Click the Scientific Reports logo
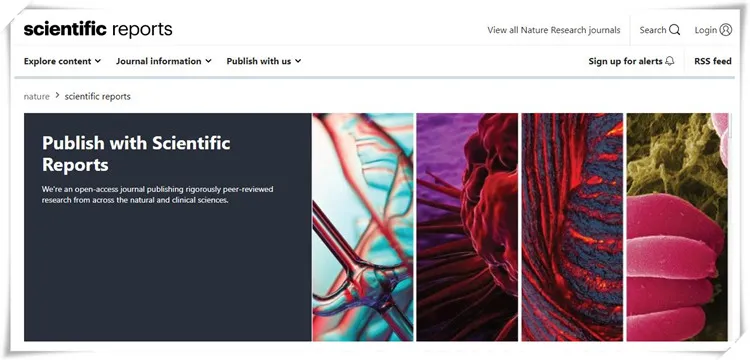Viewport: 750px width, 360px height. (98, 29)
